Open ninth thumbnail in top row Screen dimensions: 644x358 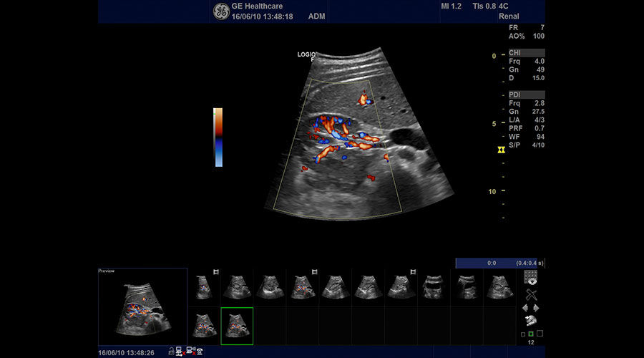coord(467,287)
